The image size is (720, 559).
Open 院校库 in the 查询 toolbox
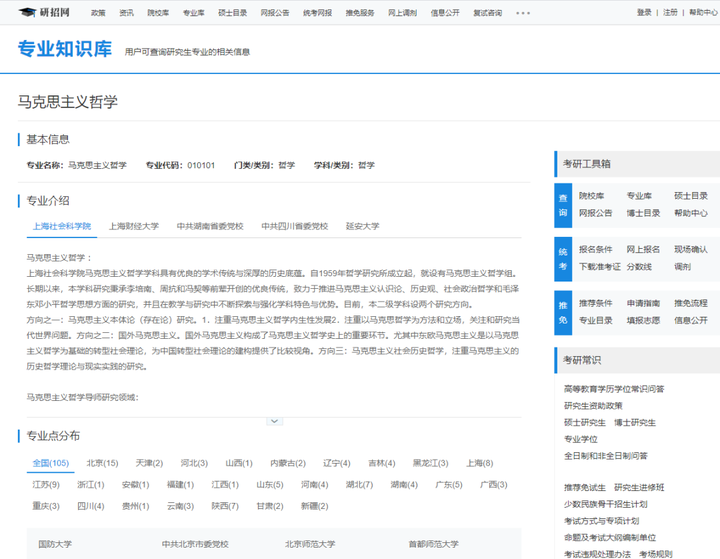click(591, 196)
